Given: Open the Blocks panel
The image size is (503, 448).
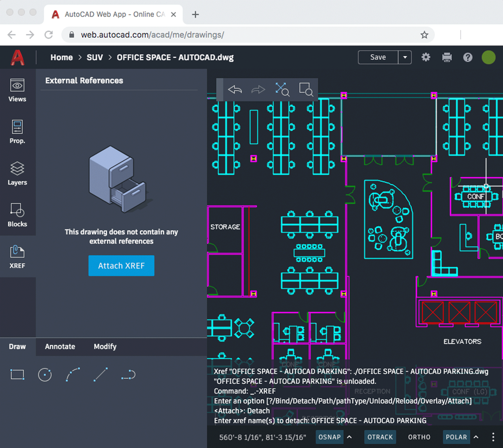Looking at the screenshot, I should pos(17,215).
